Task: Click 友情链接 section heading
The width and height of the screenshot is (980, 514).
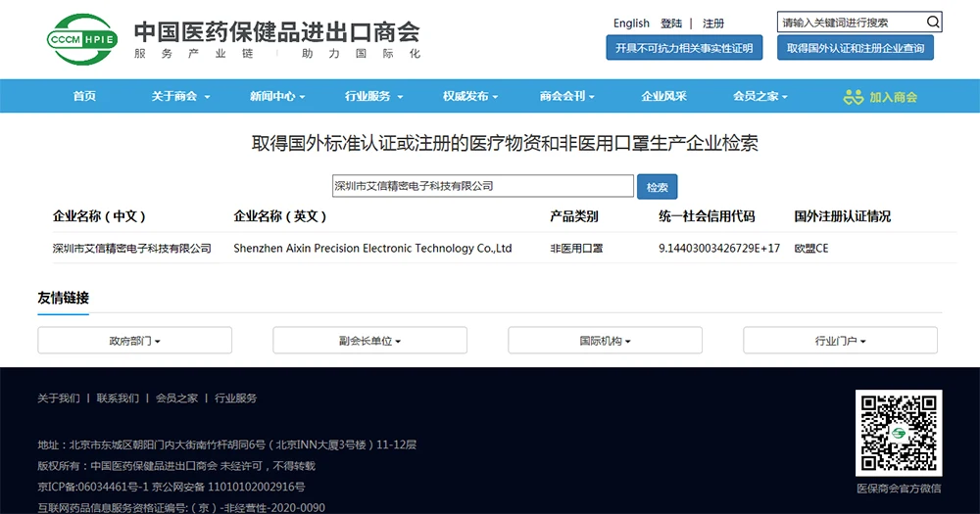Action: pyautogui.click(x=63, y=298)
